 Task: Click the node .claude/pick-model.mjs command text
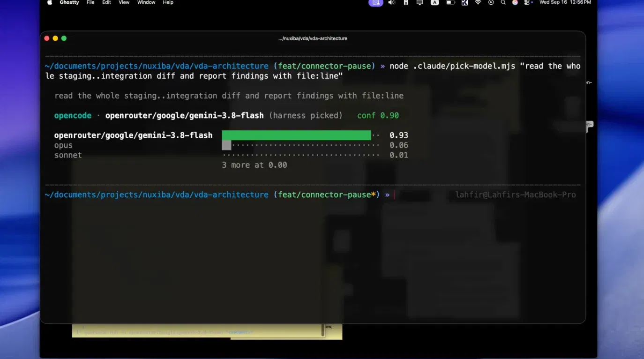pyautogui.click(x=452, y=66)
